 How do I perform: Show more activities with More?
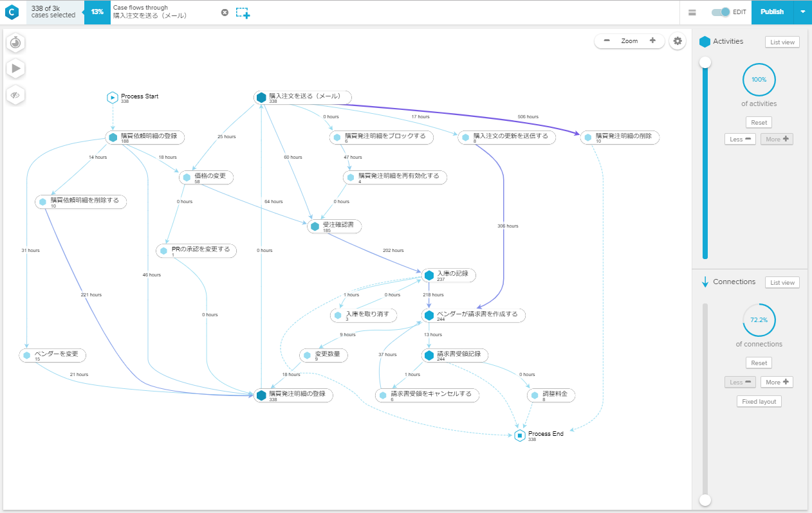pyautogui.click(x=777, y=139)
